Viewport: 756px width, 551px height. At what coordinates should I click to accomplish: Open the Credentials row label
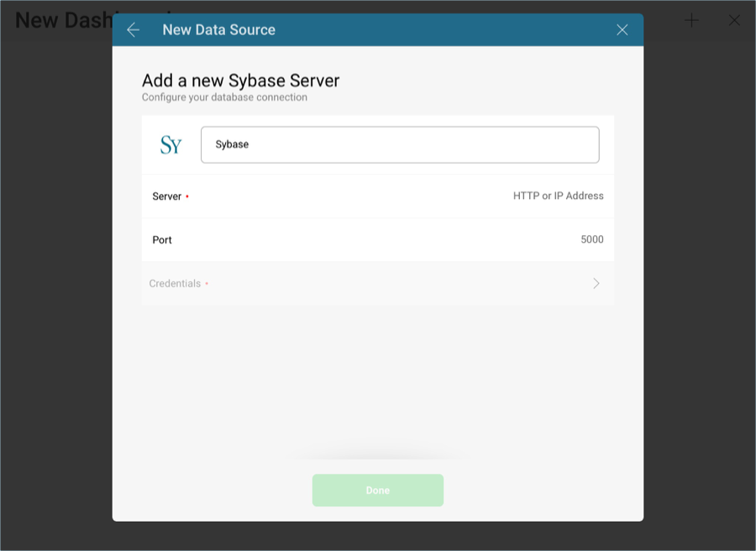(x=175, y=284)
